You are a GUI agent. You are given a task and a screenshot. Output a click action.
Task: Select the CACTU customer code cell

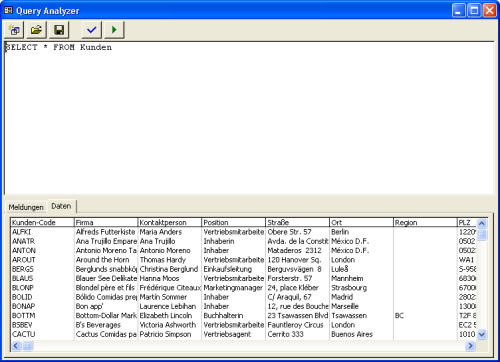pos(42,334)
